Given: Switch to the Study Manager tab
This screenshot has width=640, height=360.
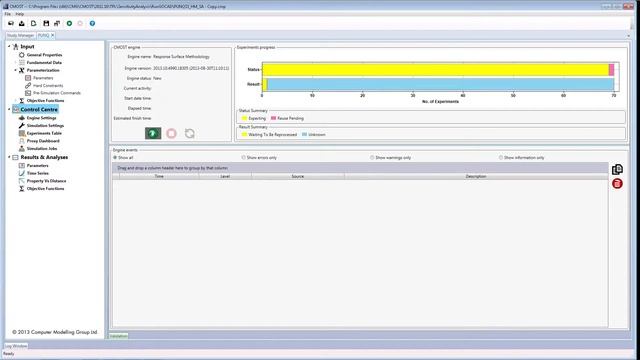Looking at the screenshot, I should tap(20, 36).
